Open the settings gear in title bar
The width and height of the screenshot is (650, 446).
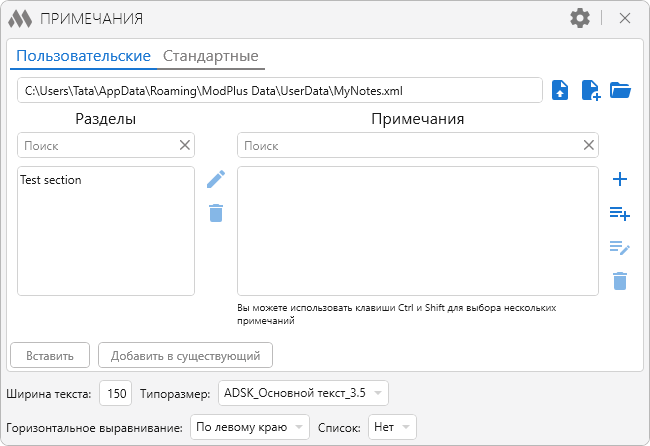(x=580, y=18)
